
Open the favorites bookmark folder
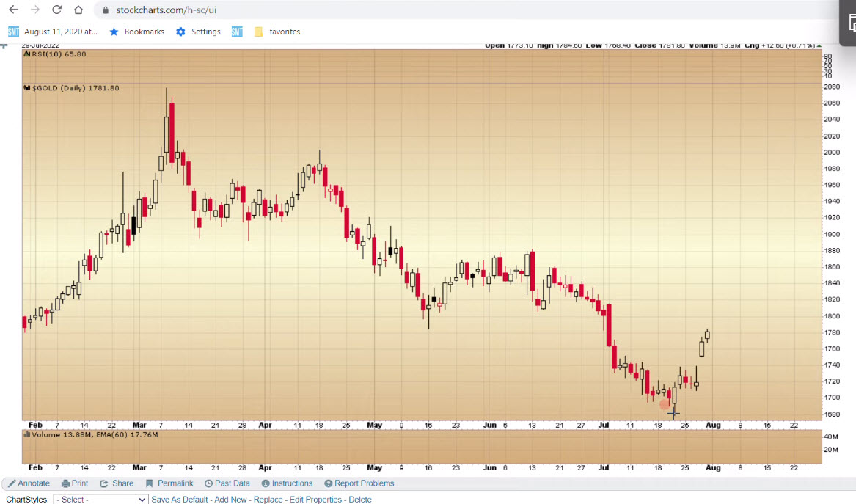pos(277,32)
